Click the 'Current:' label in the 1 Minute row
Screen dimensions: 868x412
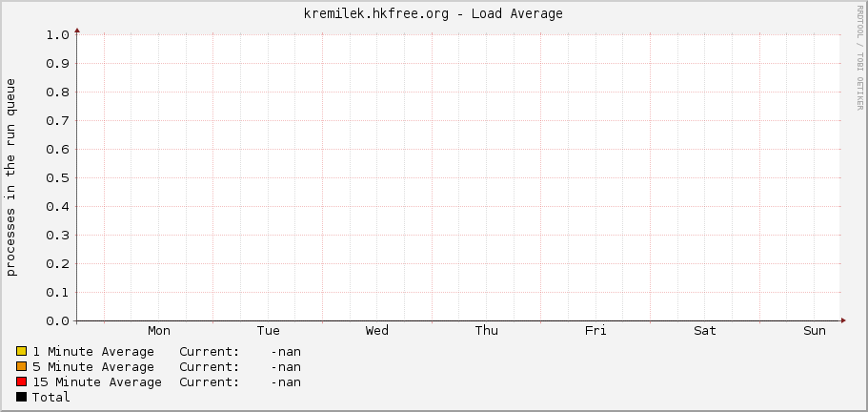[x=210, y=352]
